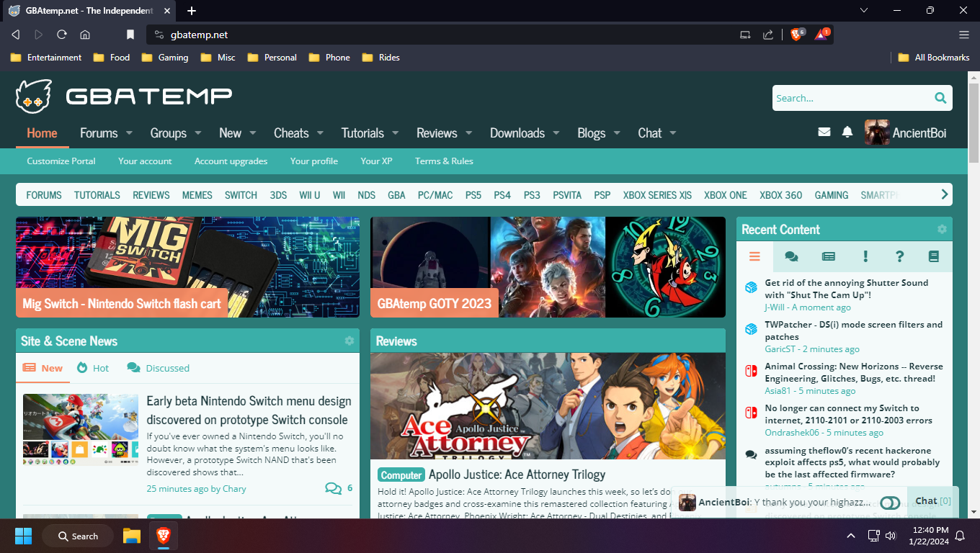
Task: Open the Brave Rewards triangle icon
Action: (822, 35)
